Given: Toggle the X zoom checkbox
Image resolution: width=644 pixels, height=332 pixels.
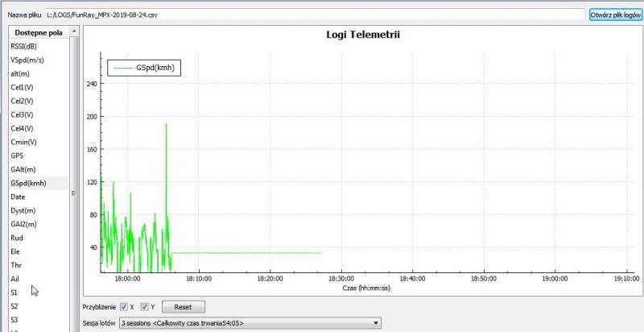Looking at the screenshot, I should [123, 307].
